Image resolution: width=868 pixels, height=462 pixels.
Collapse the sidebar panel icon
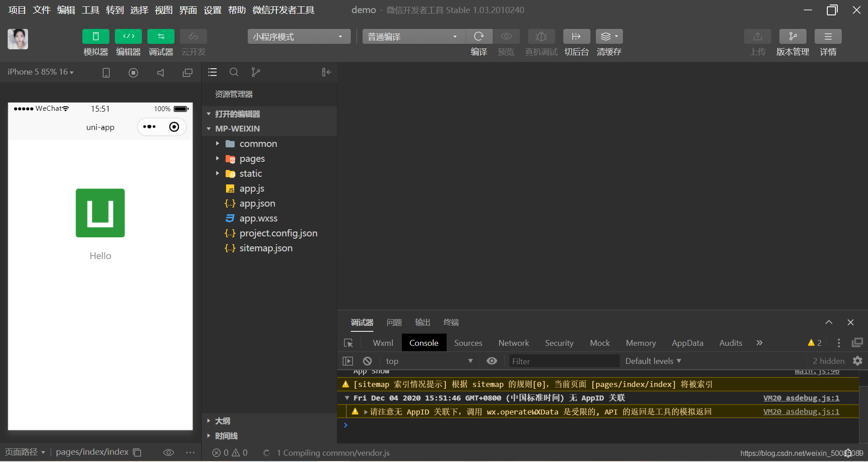click(326, 72)
